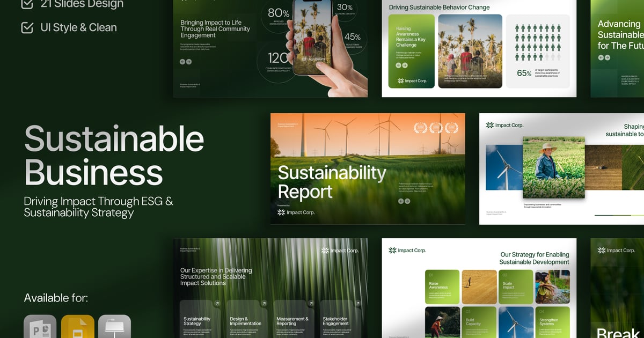The height and width of the screenshot is (338, 644).
Task: Click the arrow icon on Stakeholder Engagement card
Action: 357,304
